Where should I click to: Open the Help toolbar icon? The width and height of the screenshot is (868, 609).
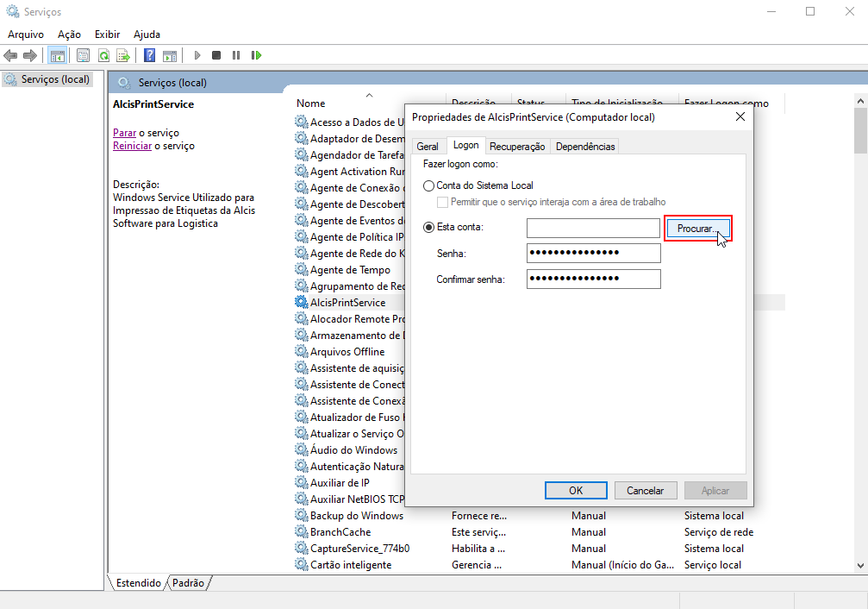(149, 55)
